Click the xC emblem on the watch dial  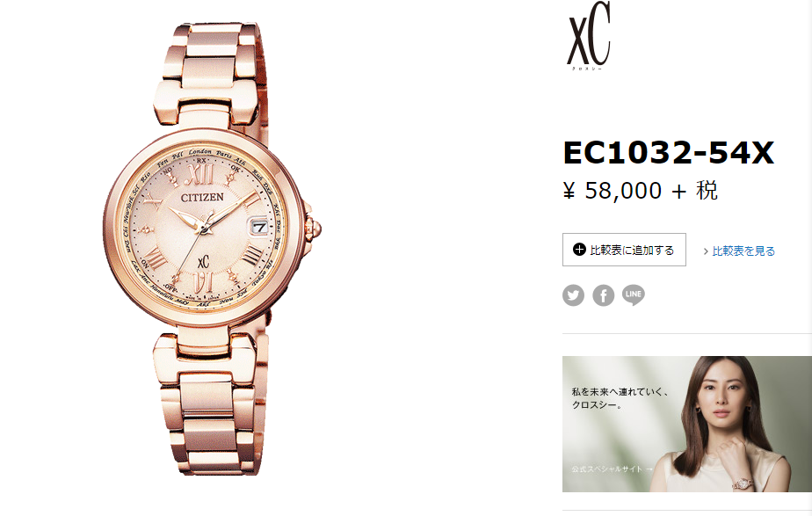tap(203, 261)
